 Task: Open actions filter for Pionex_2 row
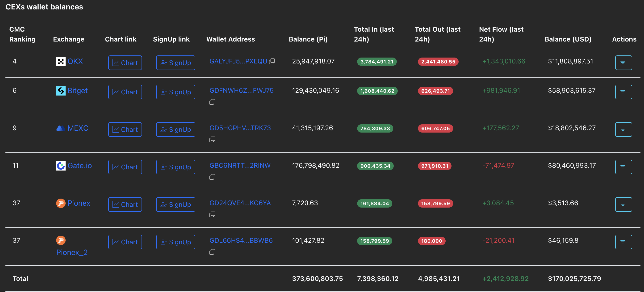[623, 242]
